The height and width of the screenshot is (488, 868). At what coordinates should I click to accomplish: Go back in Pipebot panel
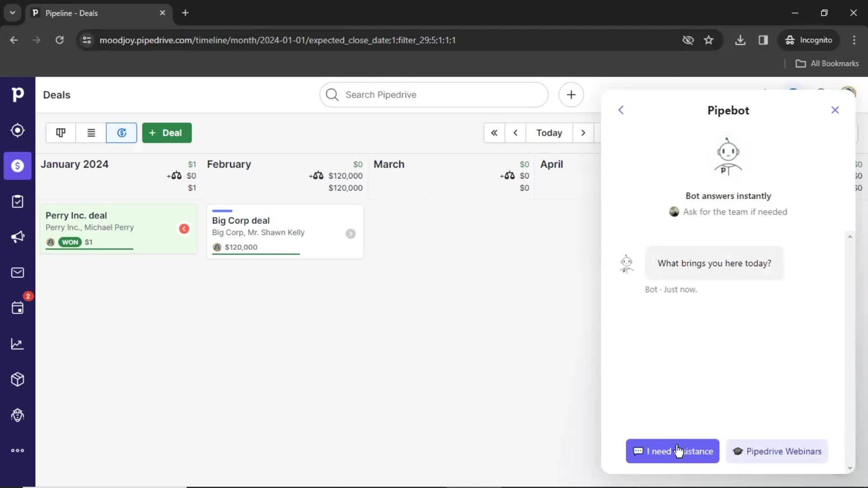(621, 110)
